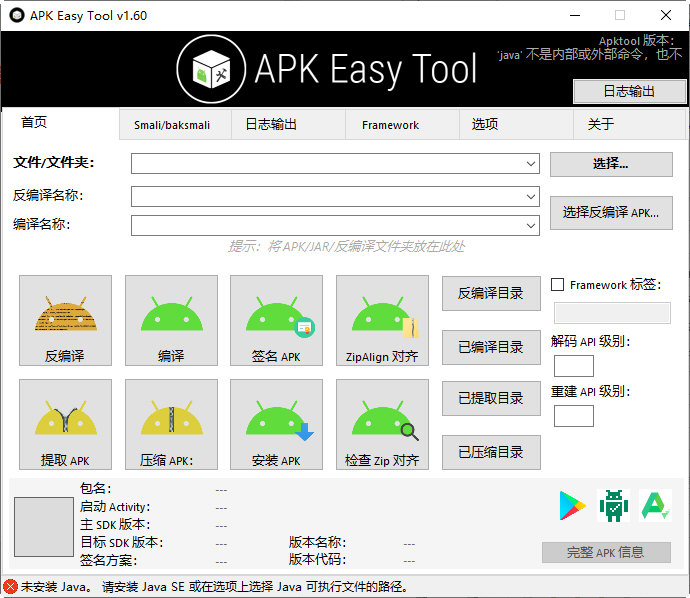Open the Google Play store icon
The image size is (690, 598).
point(572,506)
